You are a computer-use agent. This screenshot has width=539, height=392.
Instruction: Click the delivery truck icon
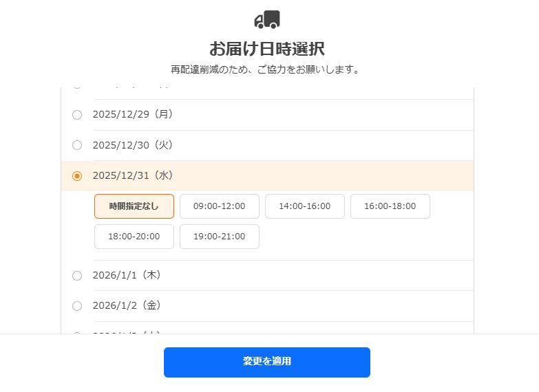267,19
